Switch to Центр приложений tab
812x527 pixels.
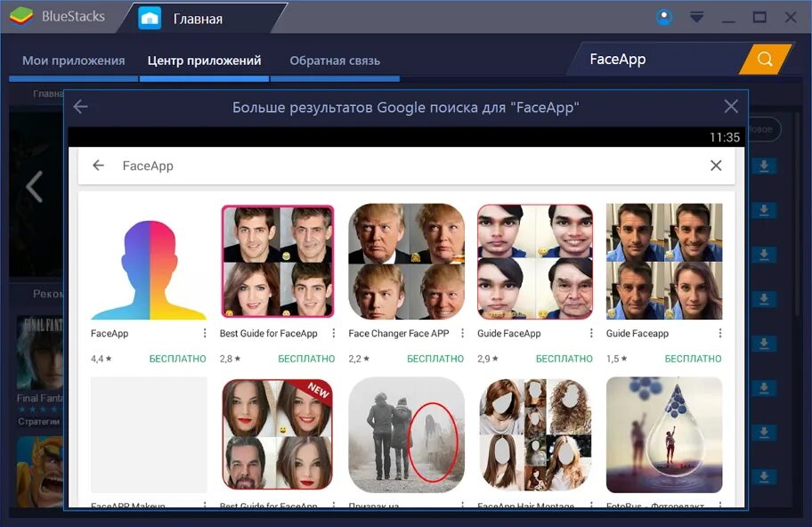tap(204, 61)
